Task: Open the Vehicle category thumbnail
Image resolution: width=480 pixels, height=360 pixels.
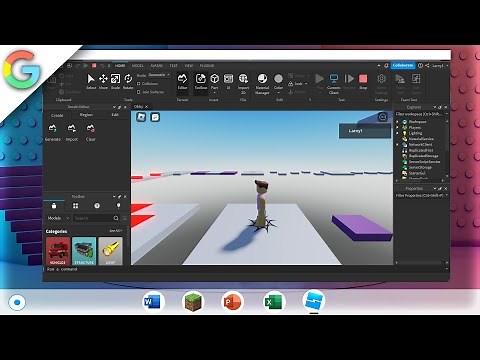Action: coord(58,251)
